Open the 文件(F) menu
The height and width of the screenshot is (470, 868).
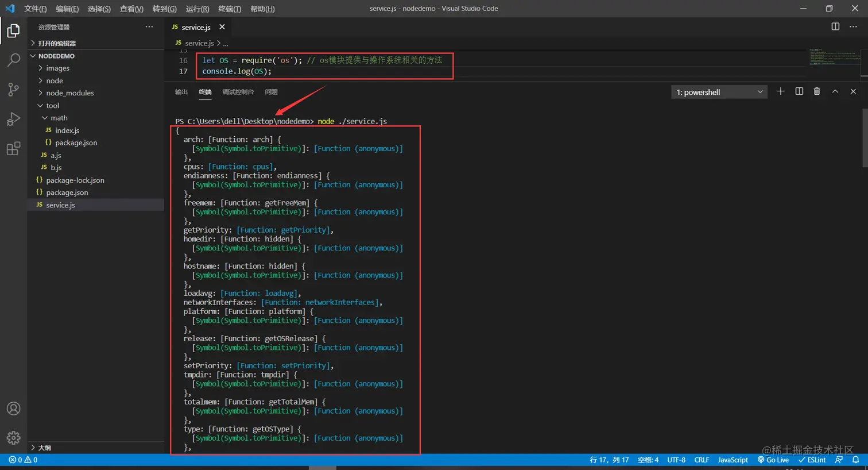[x=36, y=9]
